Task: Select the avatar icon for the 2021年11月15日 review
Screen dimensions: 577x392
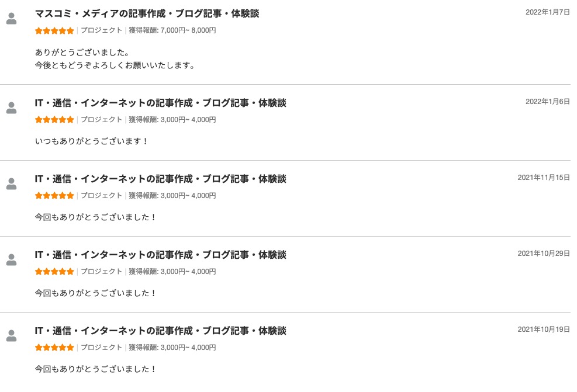Action: 11,184
